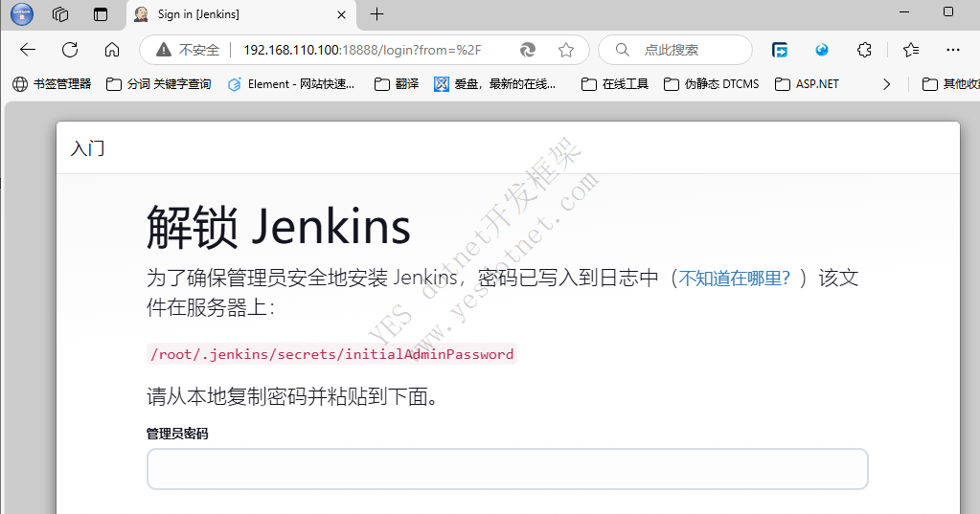
Task: Open the workspaces icon in title bar
Action: 60,14
